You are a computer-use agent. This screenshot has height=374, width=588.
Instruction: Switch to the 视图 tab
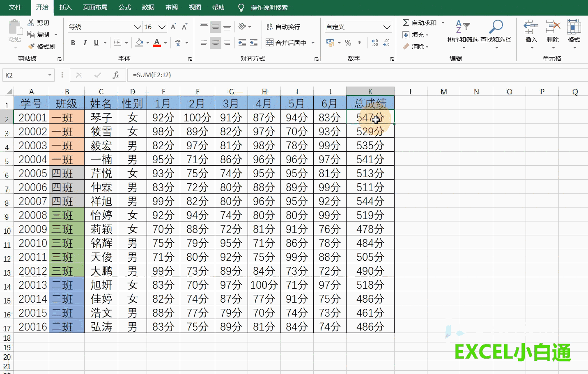(195, 7)
